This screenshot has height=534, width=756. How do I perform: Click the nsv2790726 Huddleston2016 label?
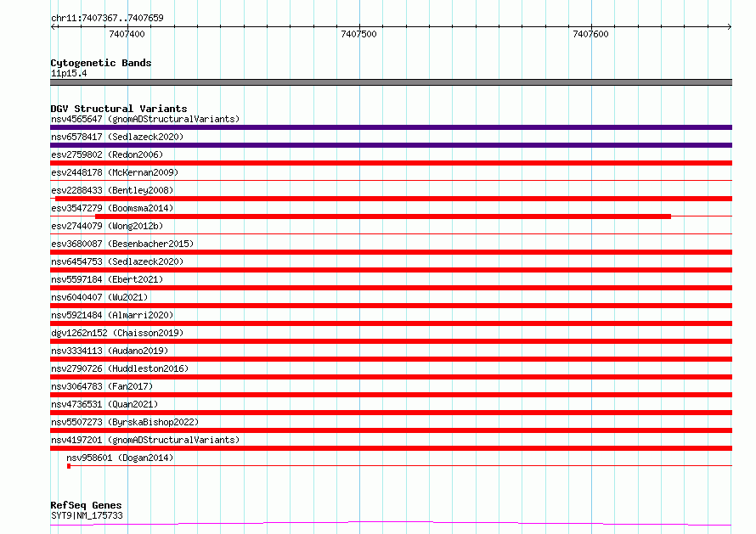[x=120, y=368]
